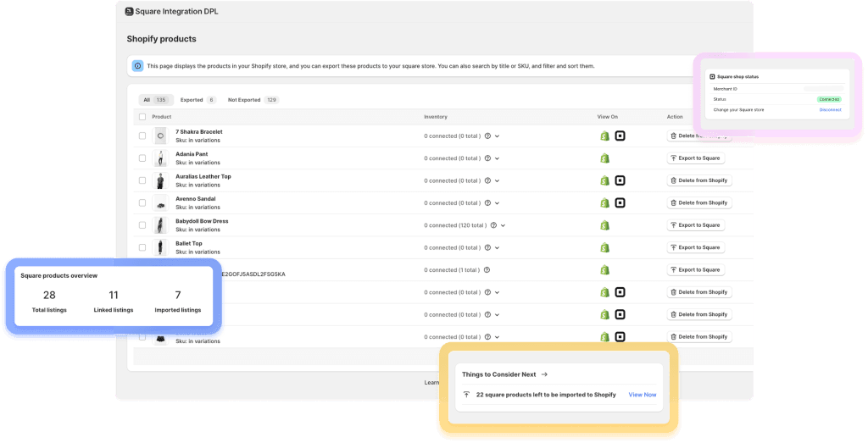Click the Auralias Leather Top product name
This screenshot has height=443, width=868.
[203, 176]
